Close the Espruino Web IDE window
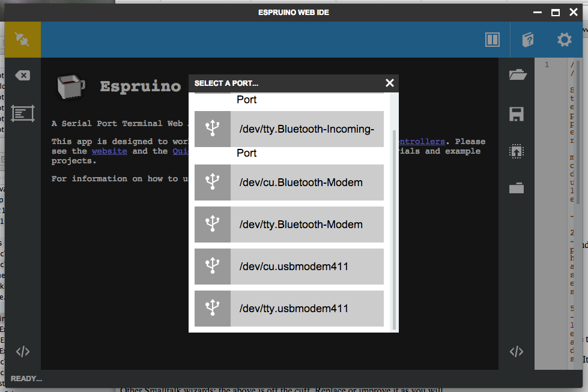This screenshot has height=392, width=588. pyautogui.click(x=574, y=13)
